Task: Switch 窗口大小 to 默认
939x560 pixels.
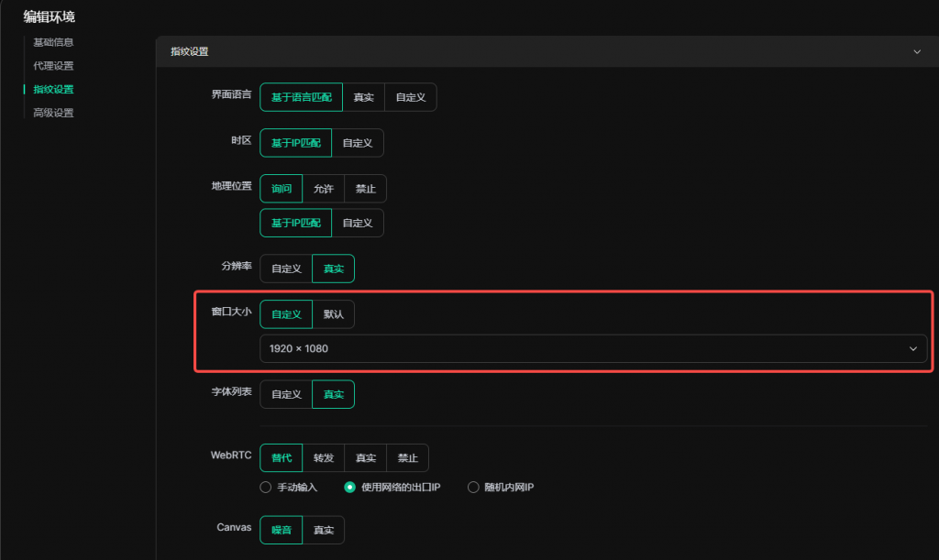Action: pyautogui.click(x=333, y=314)
